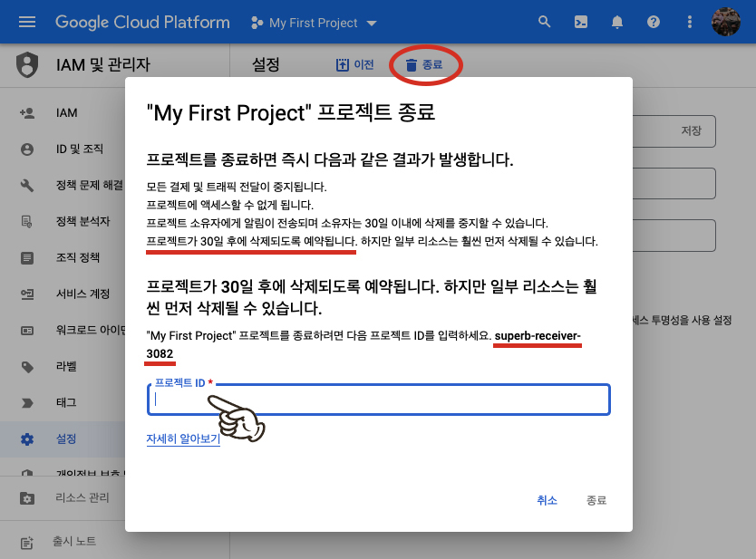Select 조직 정책 in the sidebar
Screen dimensions: 756x559
pos(78,257)
